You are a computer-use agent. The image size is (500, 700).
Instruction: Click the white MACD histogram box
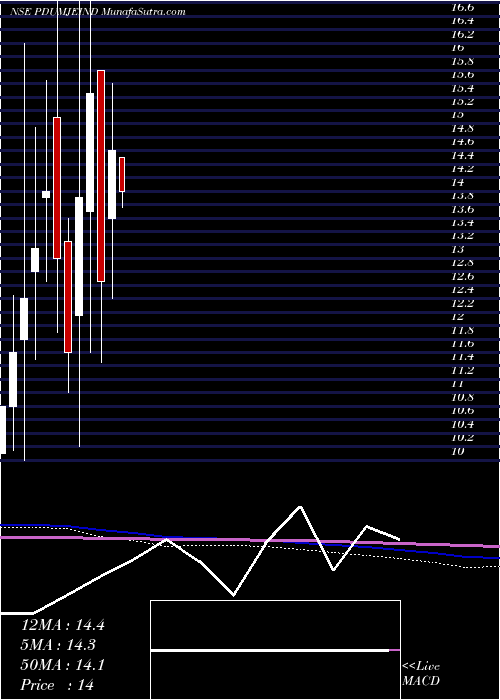[x=275, y=650]
